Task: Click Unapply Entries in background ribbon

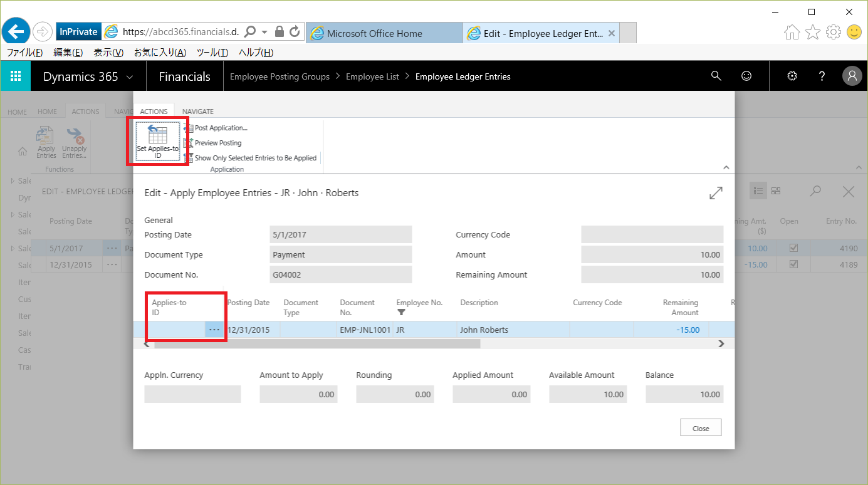Action: click(x=75, y=142)
